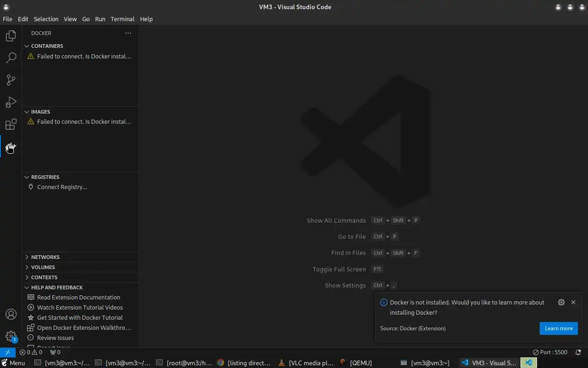588x368 pixels.
Task: Click Port : 5500 in status bar
Action: 550,352
